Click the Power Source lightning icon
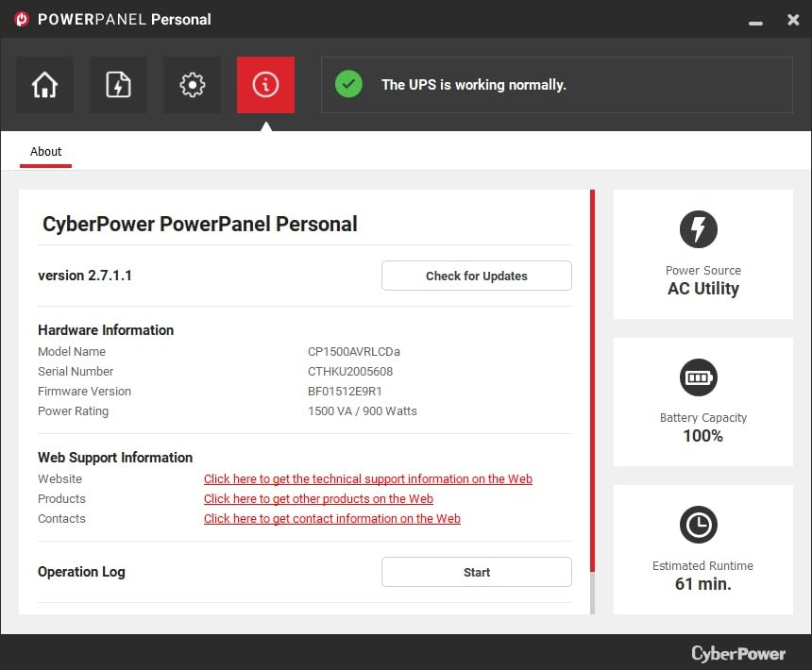 point(698,229)
